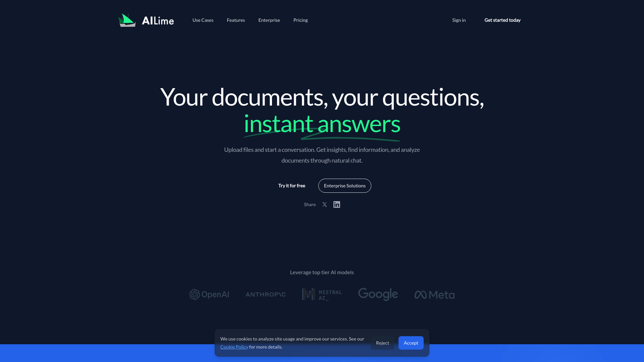
Task: Accept the cookie consent toggle
Action: tap(411, 343)
